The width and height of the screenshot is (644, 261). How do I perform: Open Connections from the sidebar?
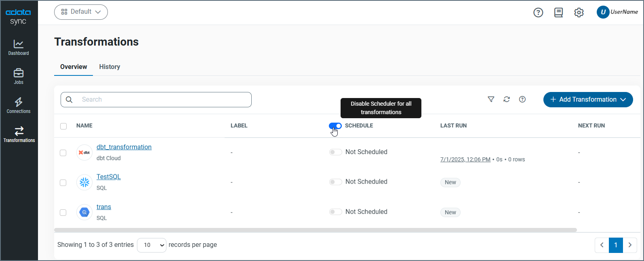19,105
